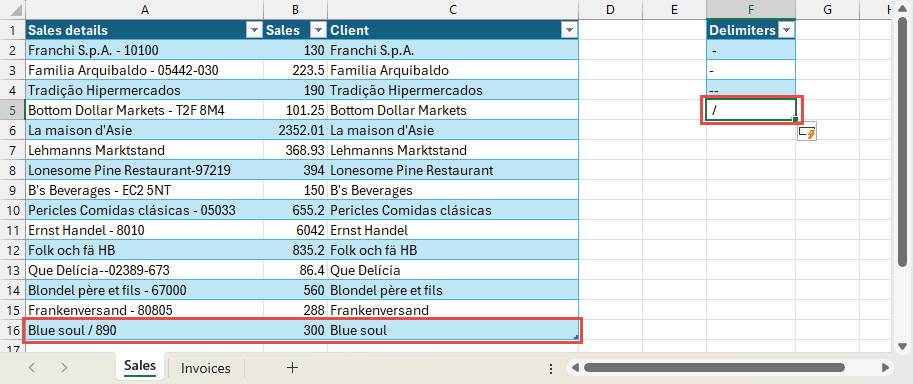Select the sales value 101.25
The image size is (913, 384).
point(295,110)
